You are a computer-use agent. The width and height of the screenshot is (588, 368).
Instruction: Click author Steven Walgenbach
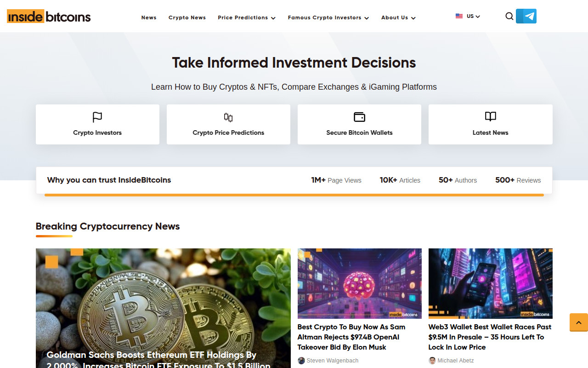(x=332, y=361)
